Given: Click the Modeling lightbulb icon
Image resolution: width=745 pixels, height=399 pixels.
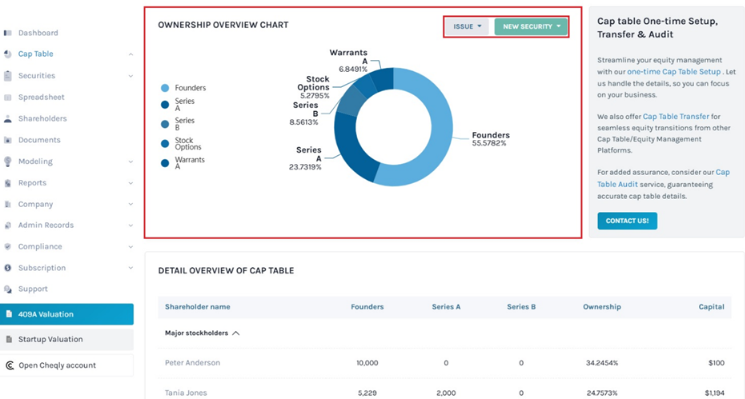Looking at the screenshot, I should [8, 162].
